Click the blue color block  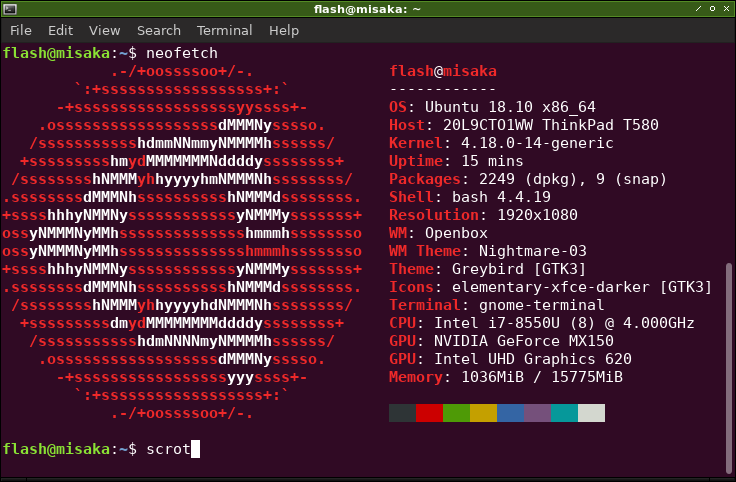(x=510, y=413)
